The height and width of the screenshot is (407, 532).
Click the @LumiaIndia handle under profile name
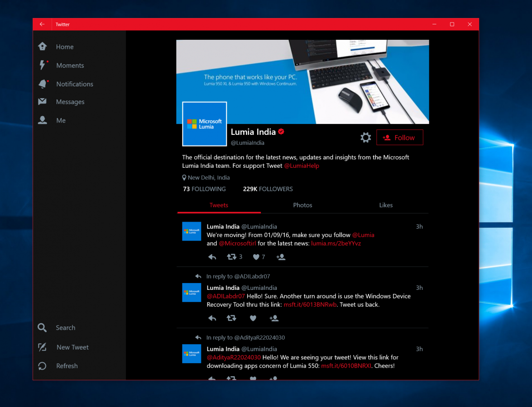247,142
